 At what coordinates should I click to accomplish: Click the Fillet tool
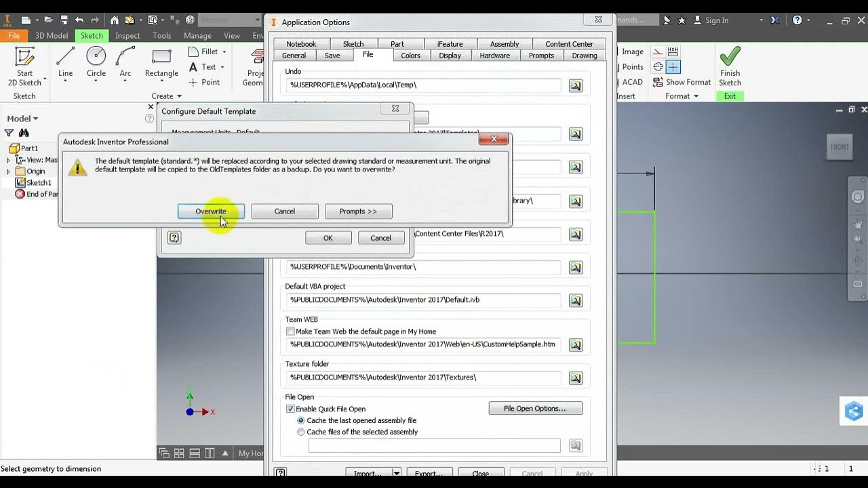pyautogui.click(x=203, y=52)
